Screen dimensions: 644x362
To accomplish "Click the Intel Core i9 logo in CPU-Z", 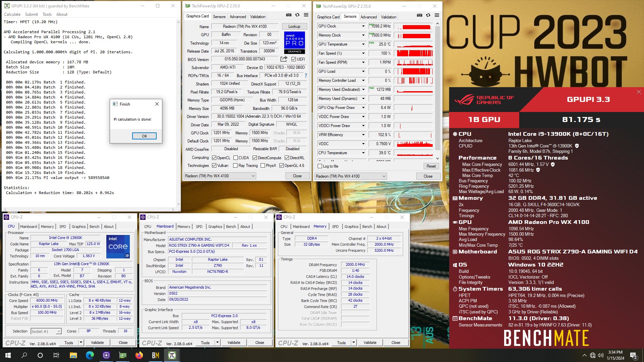I will (x=118, y=247).
